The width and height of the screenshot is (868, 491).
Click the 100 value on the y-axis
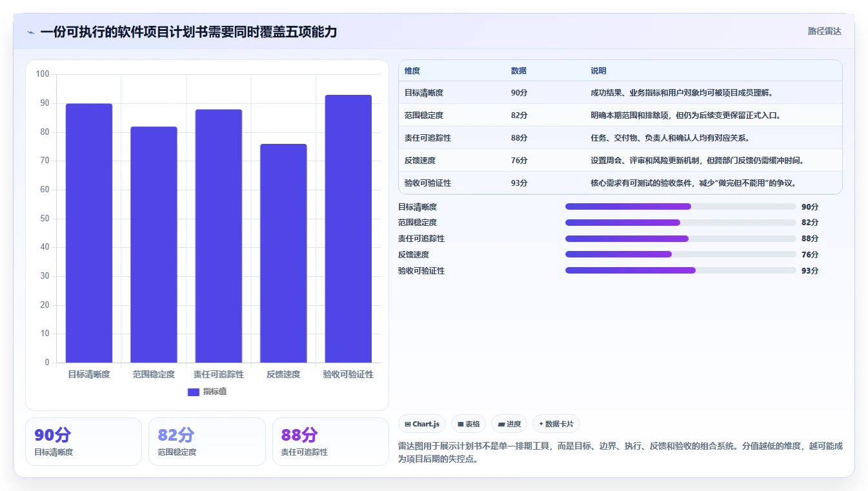point(43,74)
